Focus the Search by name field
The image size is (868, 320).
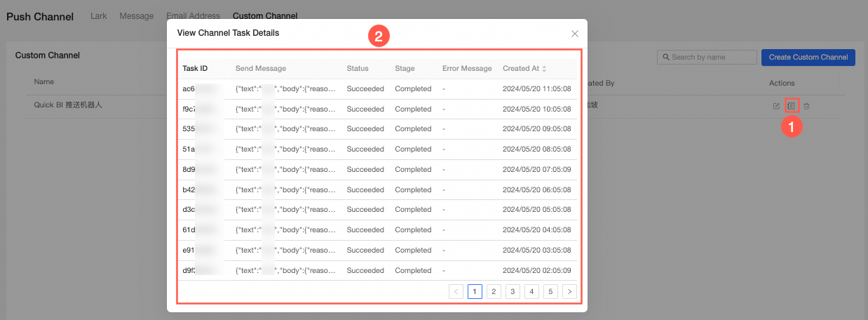point(707,57)
